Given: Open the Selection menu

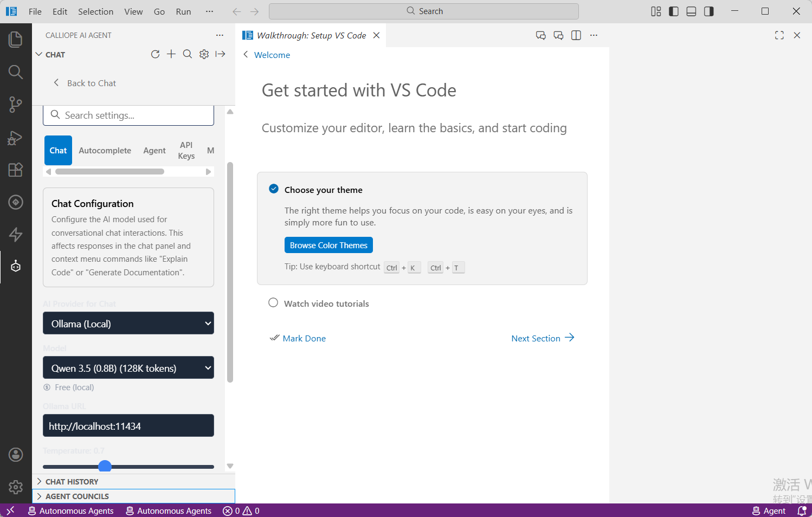Looking at the screenshot, I should point(96,11).
